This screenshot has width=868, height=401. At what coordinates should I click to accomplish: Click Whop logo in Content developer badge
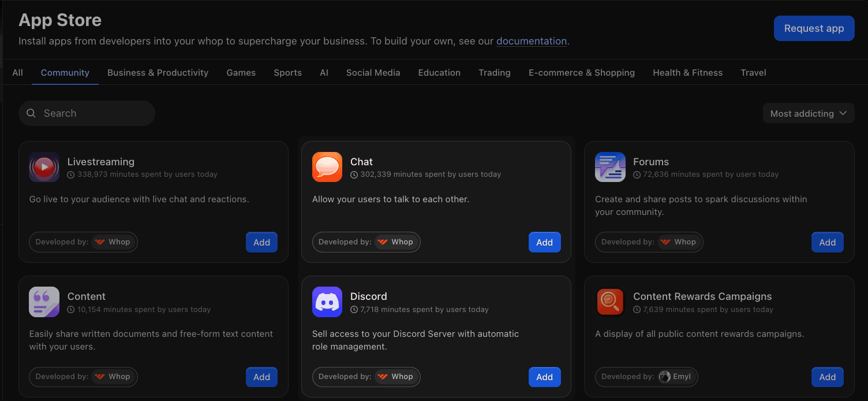tap(99, 377)
